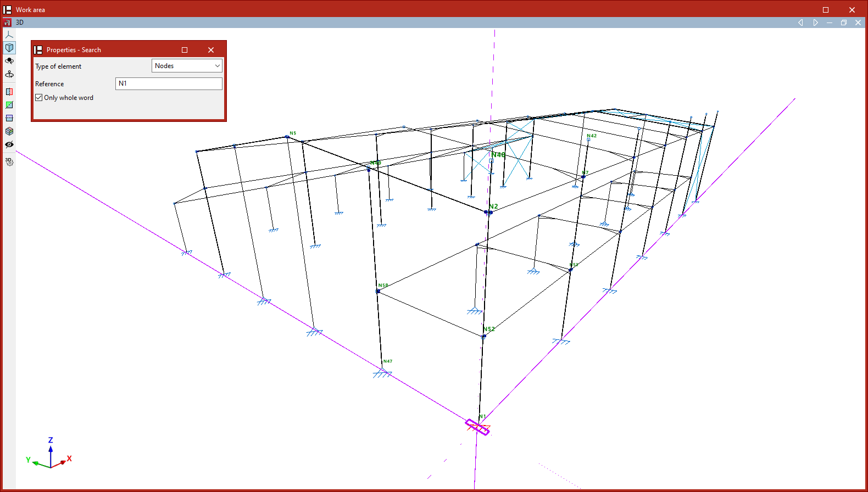Click the N2 node label
Viewport: 868px width, 492px height.
click(x=493, y=206)
